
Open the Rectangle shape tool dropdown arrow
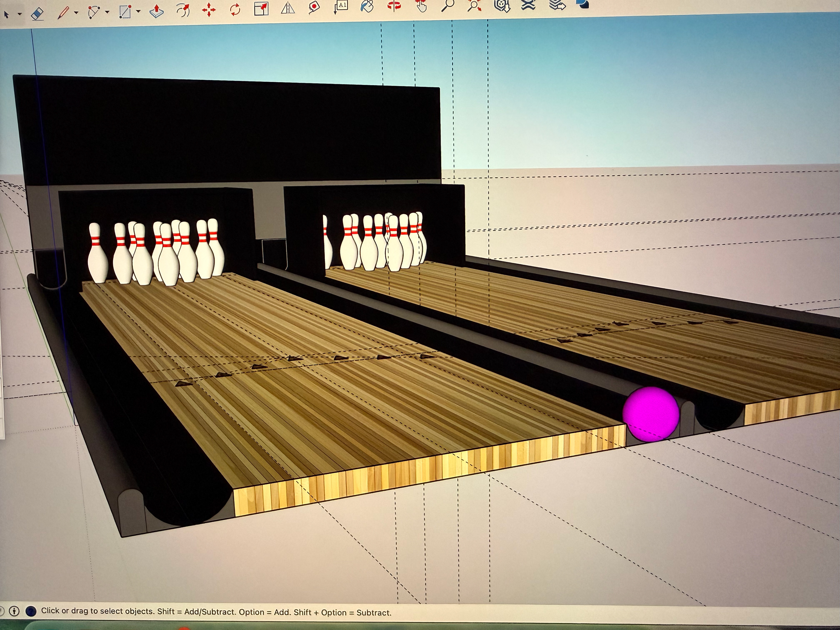pos(138,11)
